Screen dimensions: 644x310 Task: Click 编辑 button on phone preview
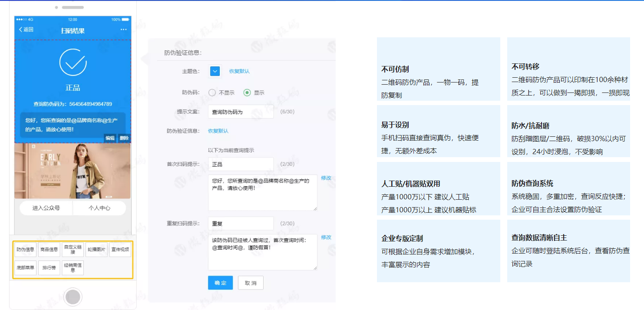pos(110,138)
